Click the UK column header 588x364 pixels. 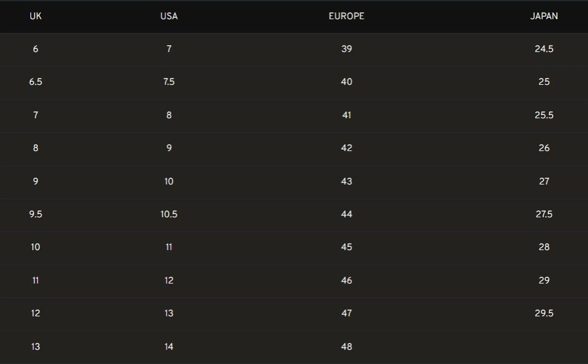(35, 16)
